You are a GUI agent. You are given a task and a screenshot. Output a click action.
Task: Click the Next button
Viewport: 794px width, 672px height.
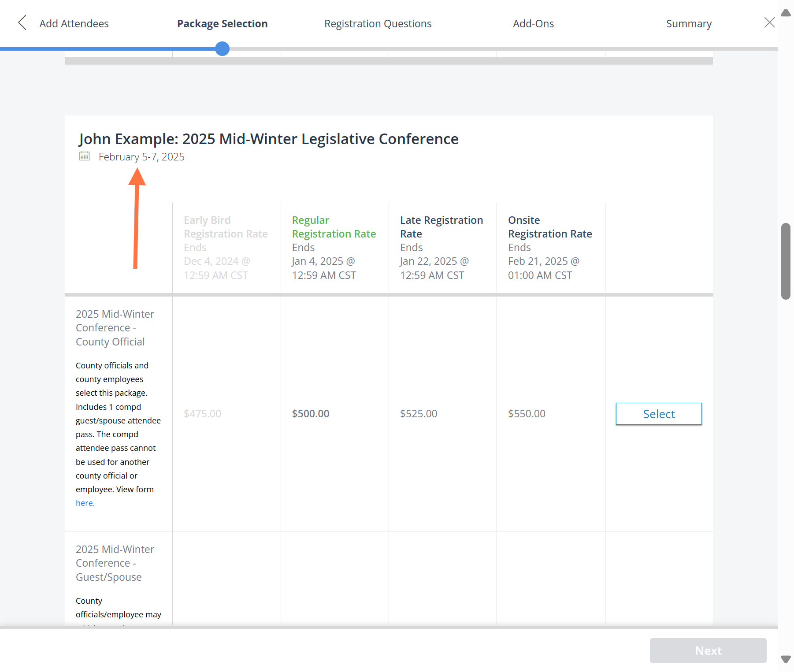click(x=708, y=650)
